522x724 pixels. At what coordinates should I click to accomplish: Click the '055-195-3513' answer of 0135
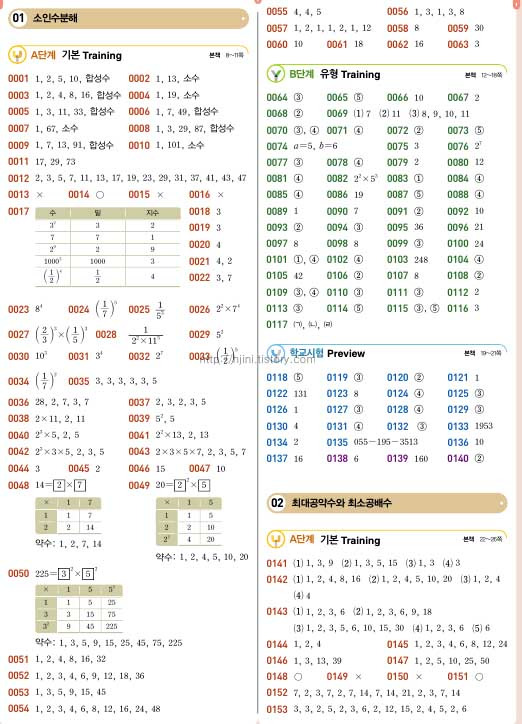[385, 442]
